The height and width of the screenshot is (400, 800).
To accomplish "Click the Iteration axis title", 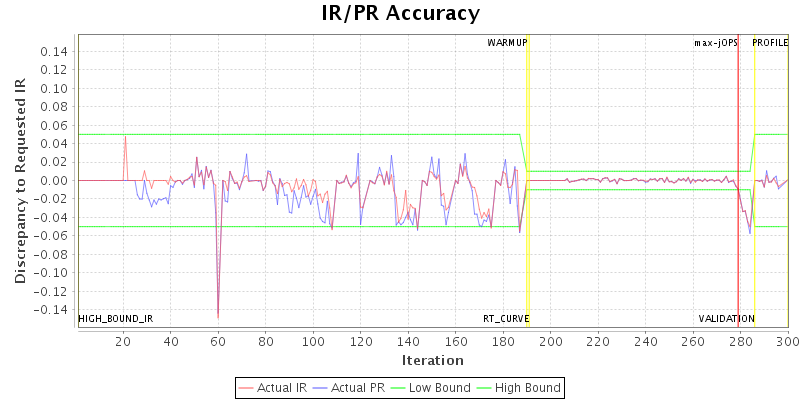I will pyautogui.click(x=433, y=360).
